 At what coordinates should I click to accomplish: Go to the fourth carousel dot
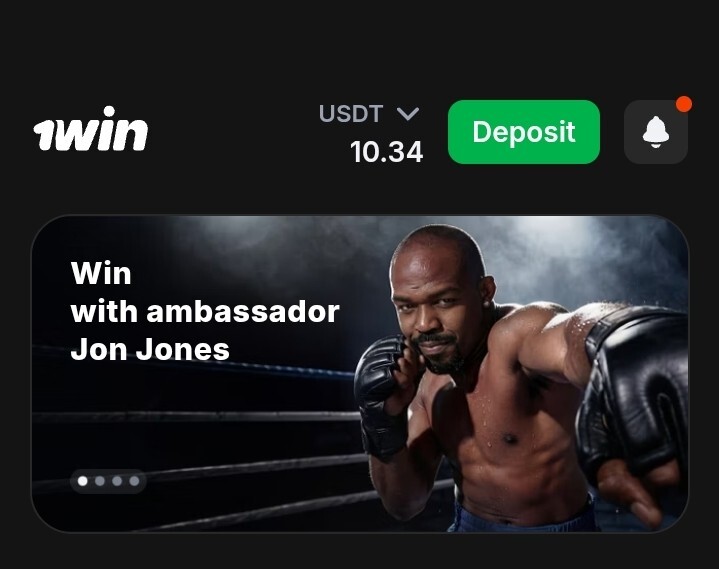pyautogui.click(x=134, y=481)
